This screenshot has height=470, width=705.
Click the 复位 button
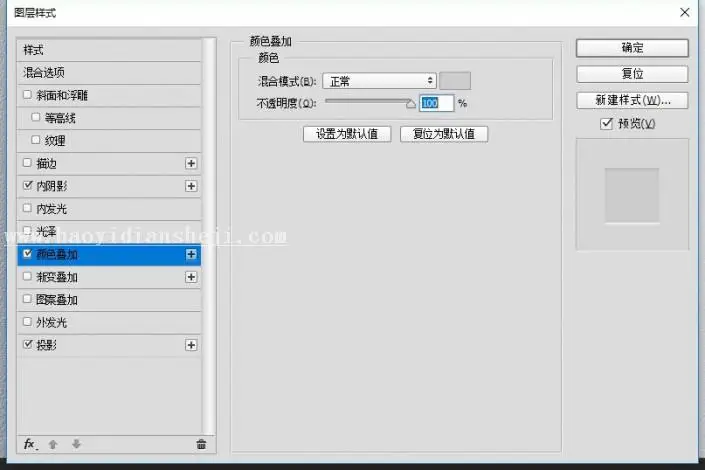click(x=632, y=74)
